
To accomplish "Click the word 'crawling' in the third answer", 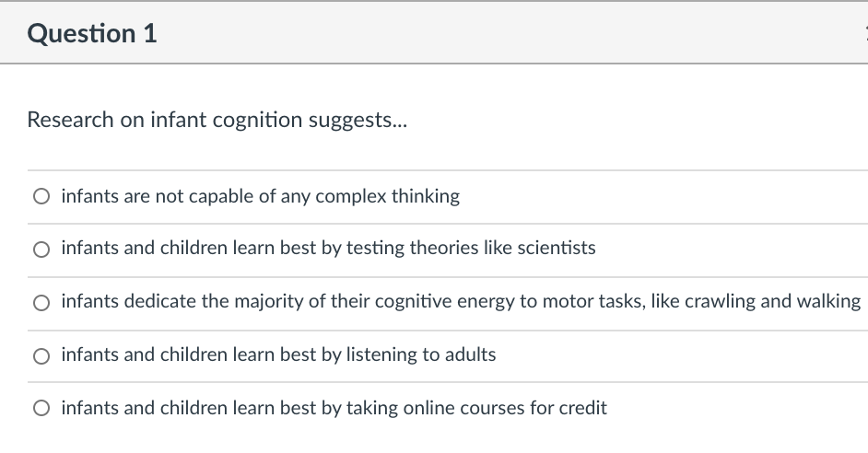I will click(721, 301).
